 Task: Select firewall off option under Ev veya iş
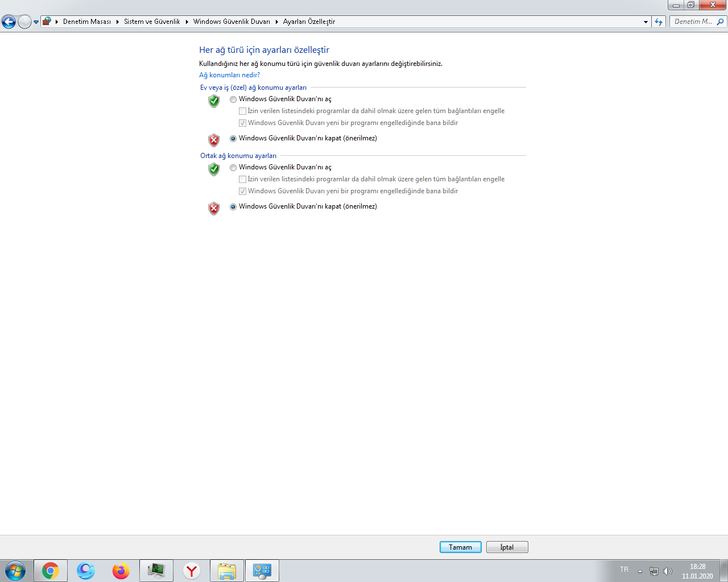point(233,139)
